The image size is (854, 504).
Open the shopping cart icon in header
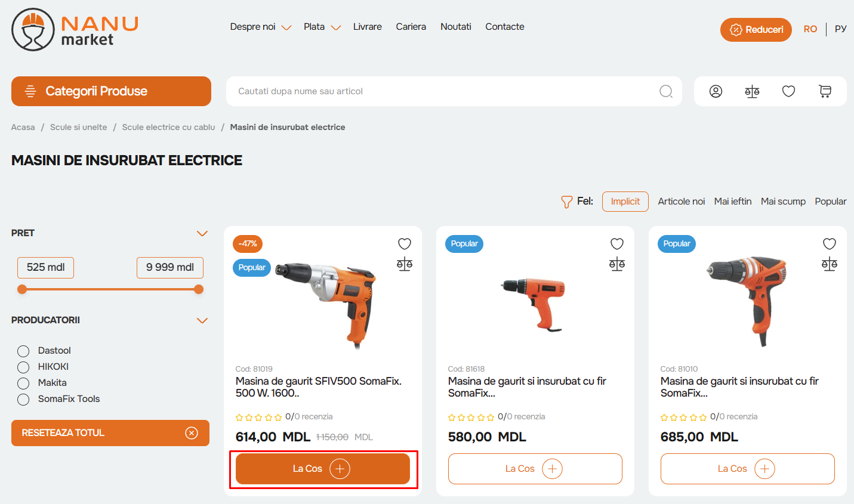tap(825, 91)
